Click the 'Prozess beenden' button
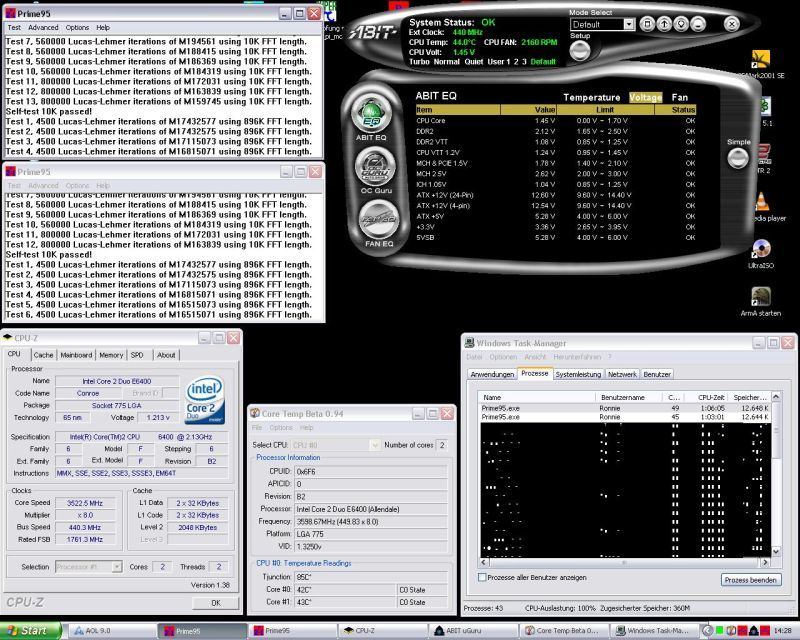 tap(751, 580)
